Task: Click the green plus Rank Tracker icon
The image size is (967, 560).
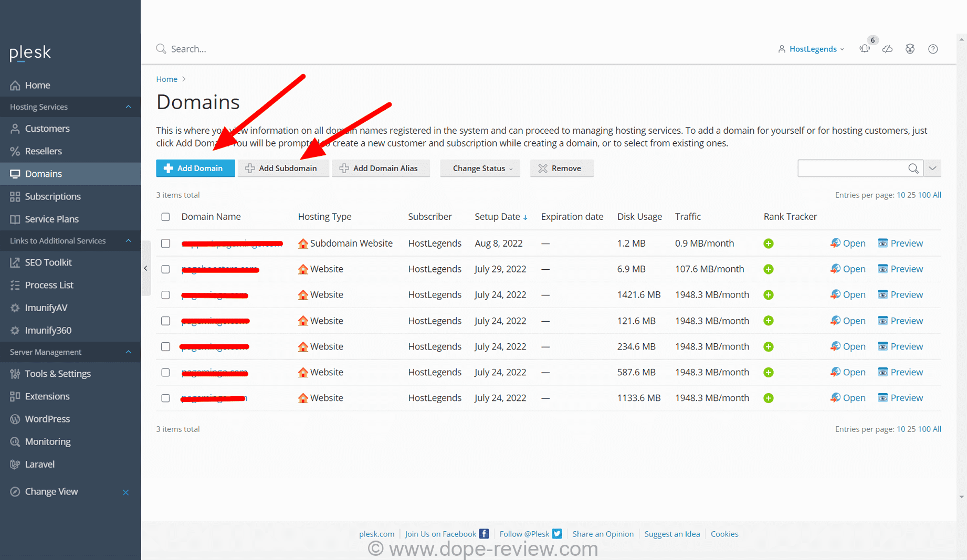Action: pyautogui.click(x=768, y=243)
